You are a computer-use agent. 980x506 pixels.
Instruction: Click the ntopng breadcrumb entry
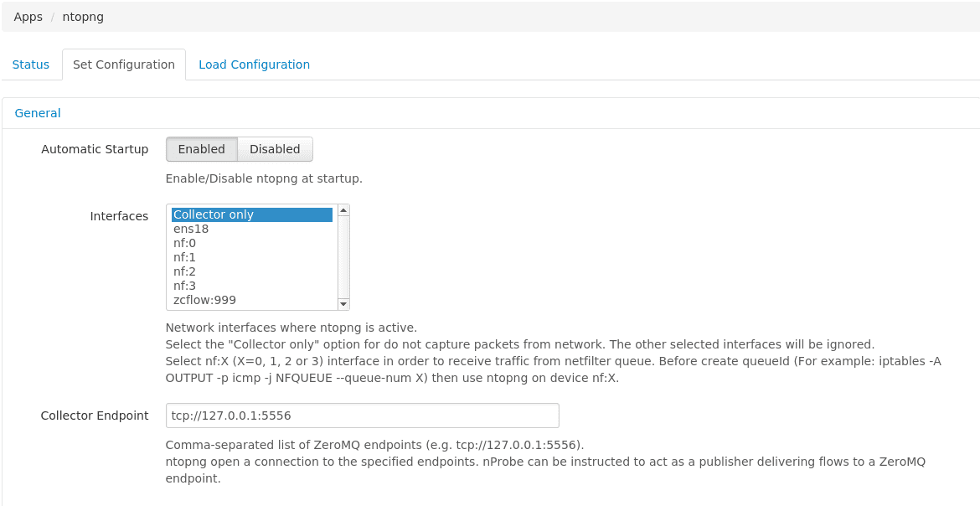(x=82, y=16)
